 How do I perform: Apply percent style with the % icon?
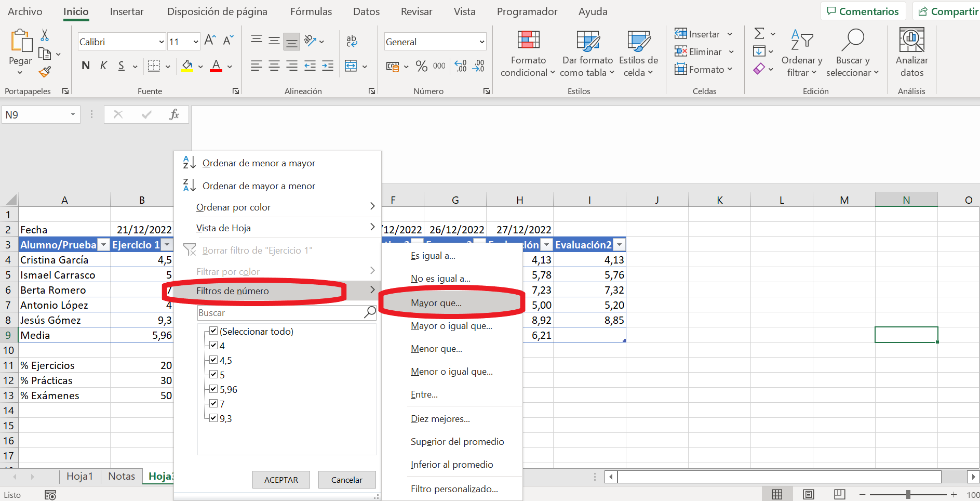(421, 66)
